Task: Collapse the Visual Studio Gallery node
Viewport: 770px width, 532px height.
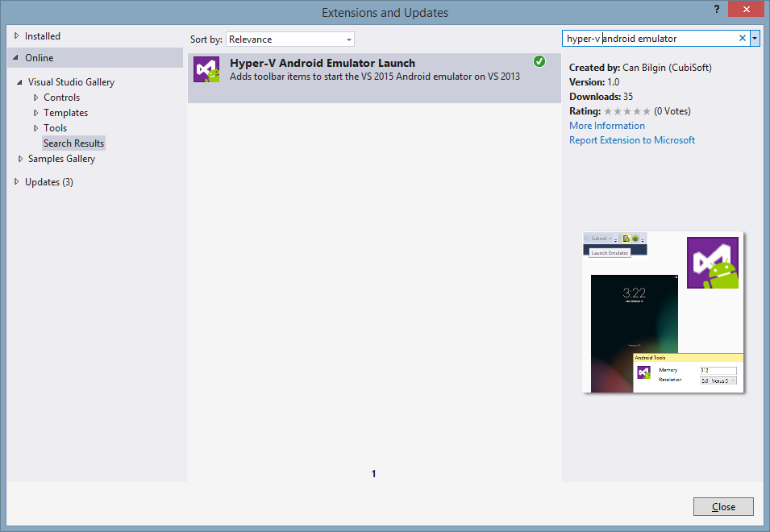Action: pyautogui.click(x=20, y=82)
